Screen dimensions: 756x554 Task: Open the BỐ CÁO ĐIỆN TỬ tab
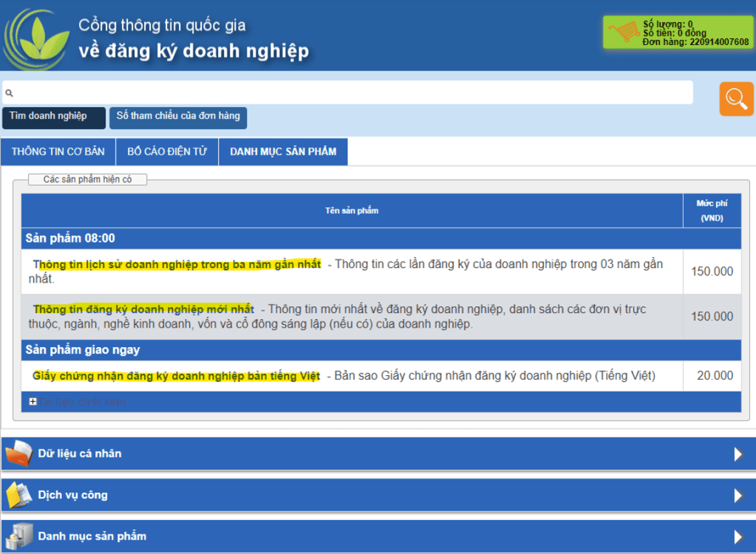[167, 151]
